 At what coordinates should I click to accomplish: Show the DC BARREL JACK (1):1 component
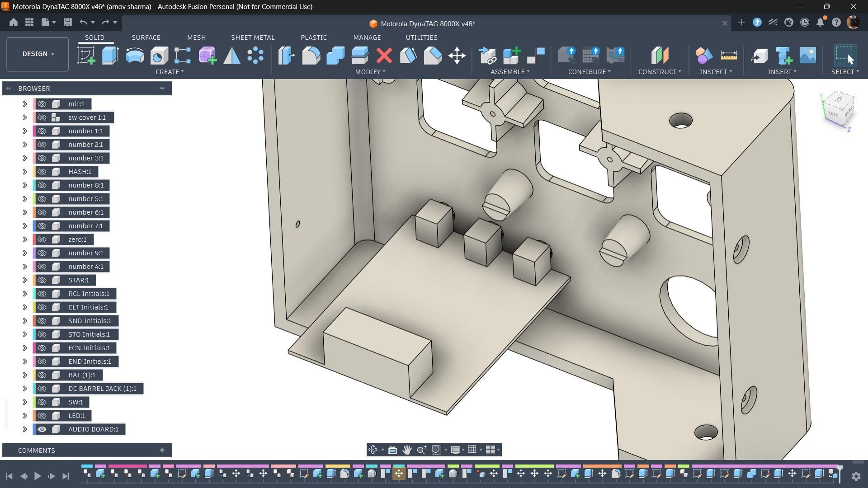coord(42,389)
